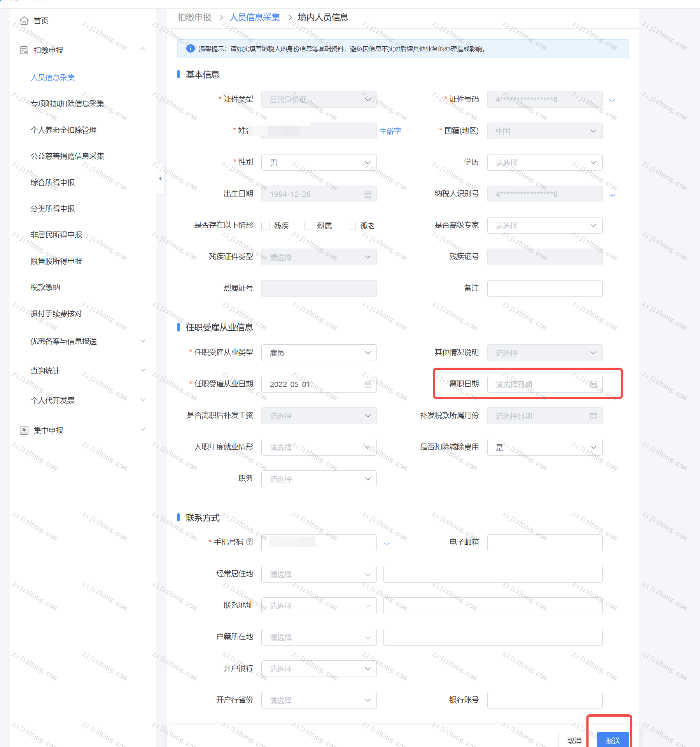Open the 证件类型 dropdown

tap(319, 100)
